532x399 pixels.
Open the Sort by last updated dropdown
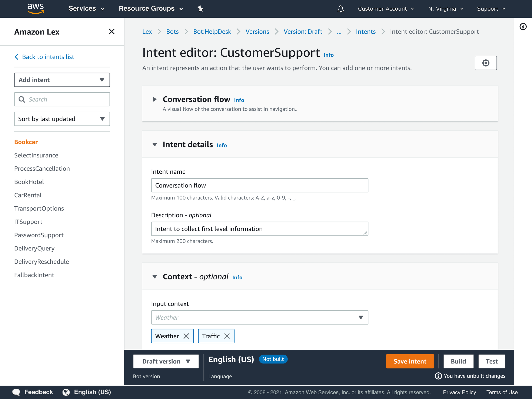(x=62, y=119)
